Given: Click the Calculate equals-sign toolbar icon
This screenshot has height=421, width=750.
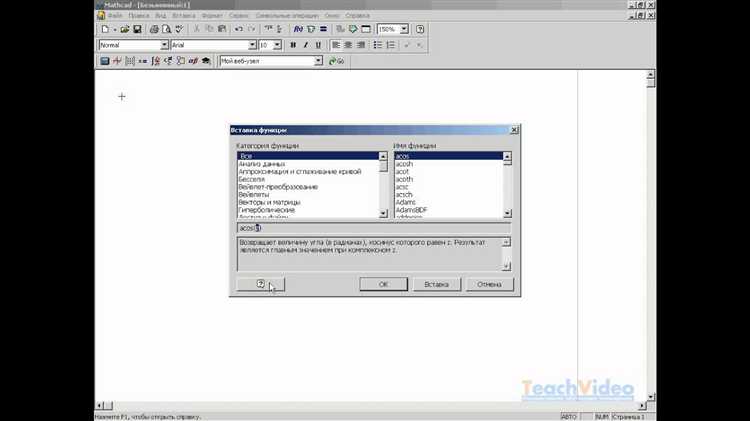Looking at the screenshot, I should tap(323, 29).
